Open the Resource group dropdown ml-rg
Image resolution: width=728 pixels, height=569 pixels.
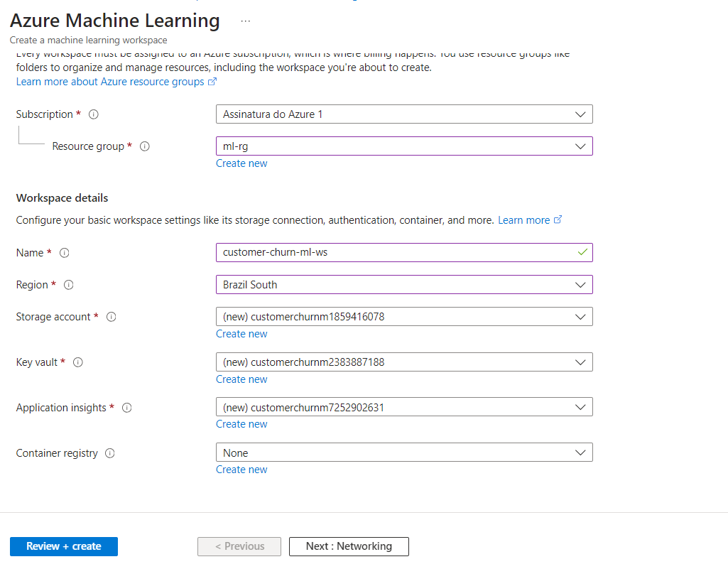(x=404, y=146)
